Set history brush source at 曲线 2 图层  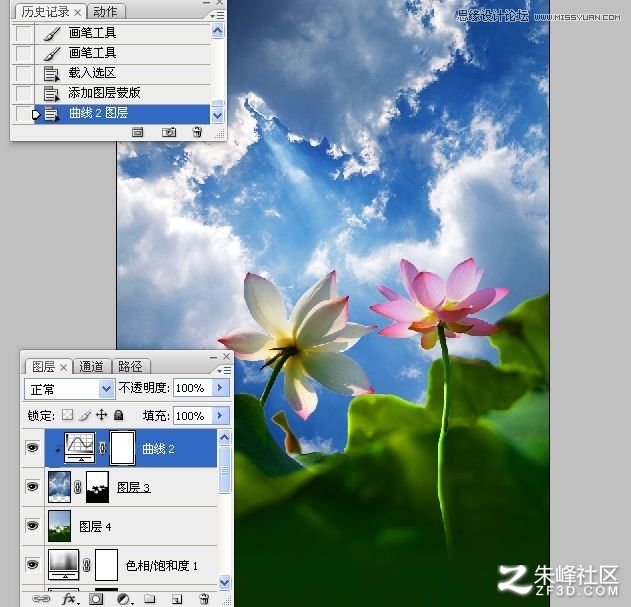pos(23,114)
